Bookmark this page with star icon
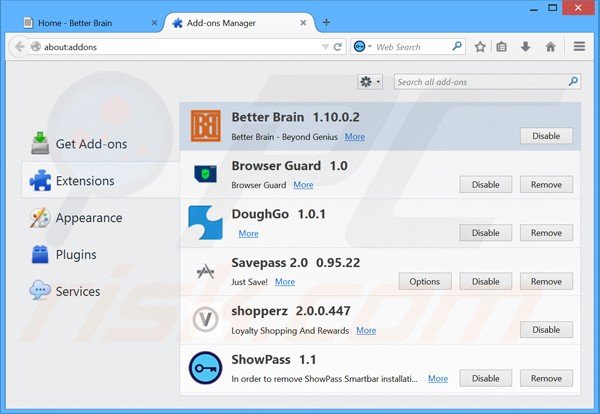Viewport: 600px width, 414px height. [x=480, y=47]
